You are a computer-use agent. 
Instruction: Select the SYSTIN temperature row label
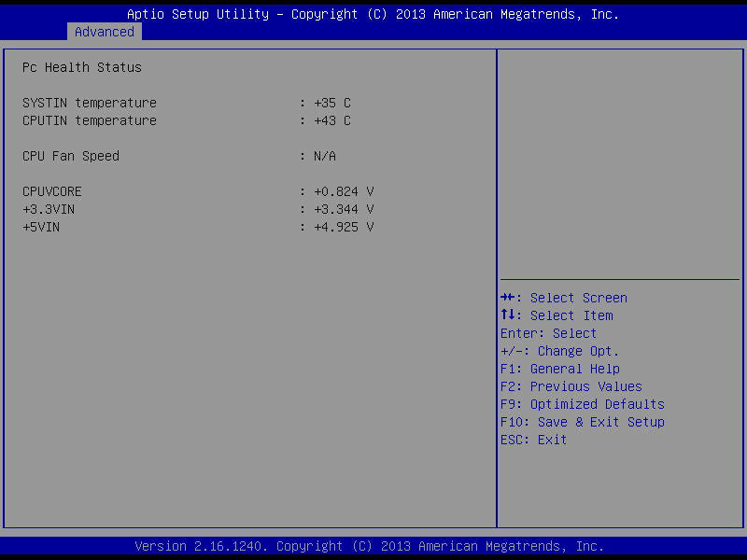pos(90,103)
